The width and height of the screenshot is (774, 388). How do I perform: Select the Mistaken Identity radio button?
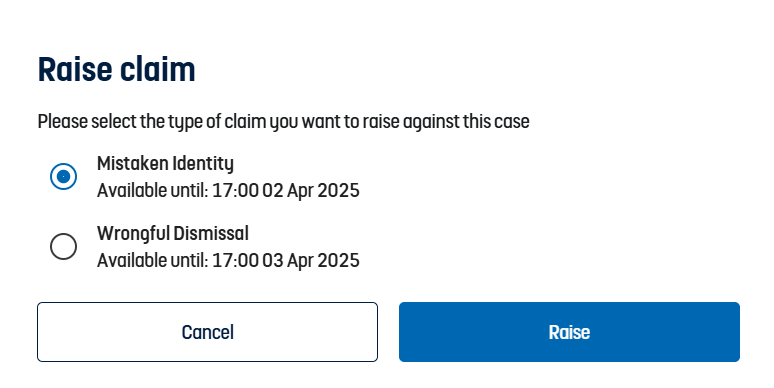63,176
